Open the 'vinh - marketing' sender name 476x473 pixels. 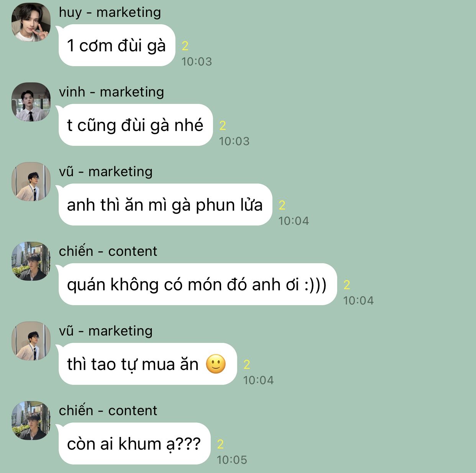coord(112,92)
